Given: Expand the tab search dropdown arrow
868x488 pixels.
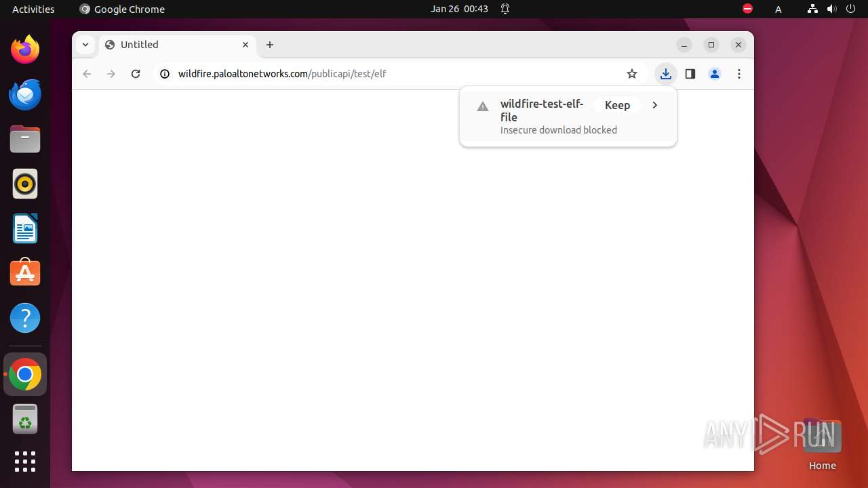Looking at the screenshot, I should tap(85, 45).
